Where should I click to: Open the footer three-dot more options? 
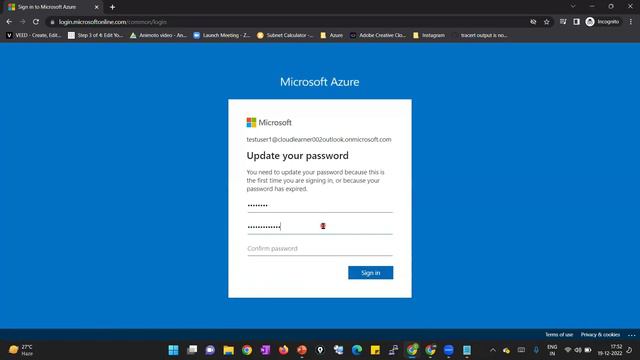(x=631, y=335)
